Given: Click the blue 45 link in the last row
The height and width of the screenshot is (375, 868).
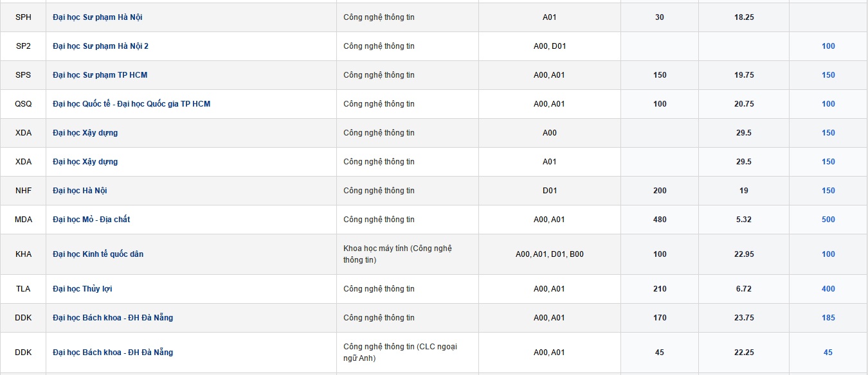Looking at the screenshot, I should pyautogui.click(x=828, y=353).
